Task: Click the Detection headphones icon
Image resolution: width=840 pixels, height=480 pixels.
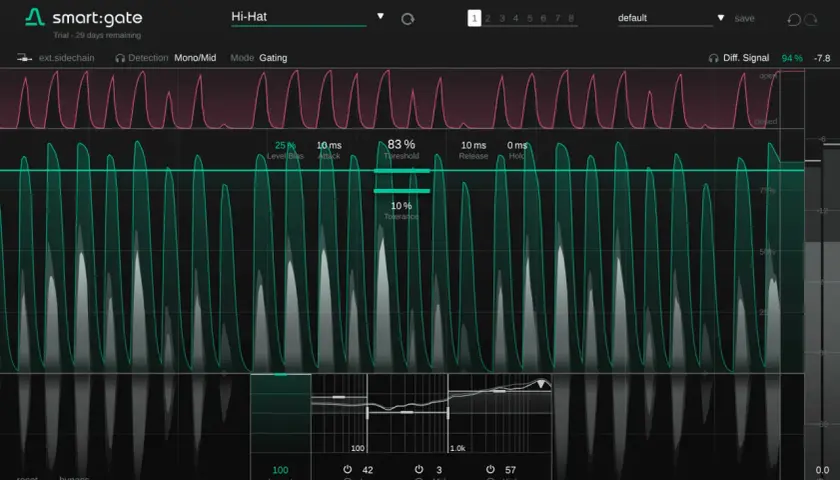Action: tap(120, 58)
